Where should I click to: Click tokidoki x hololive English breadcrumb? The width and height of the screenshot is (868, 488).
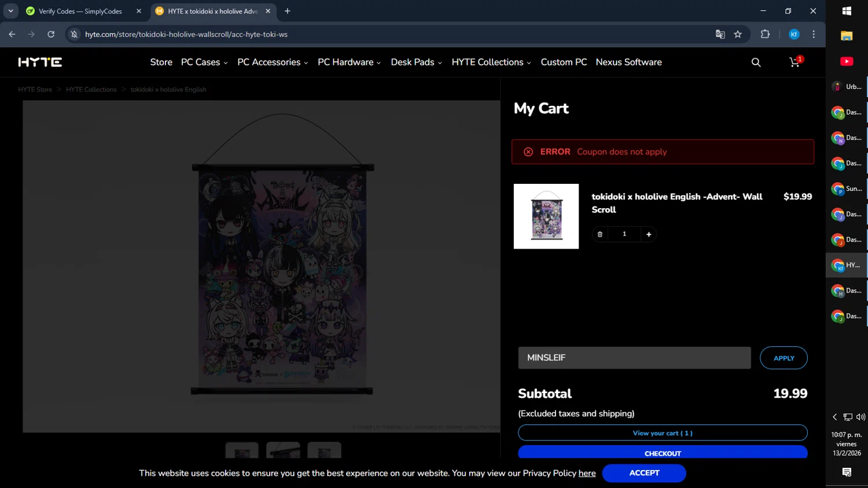tap(168, 90)
